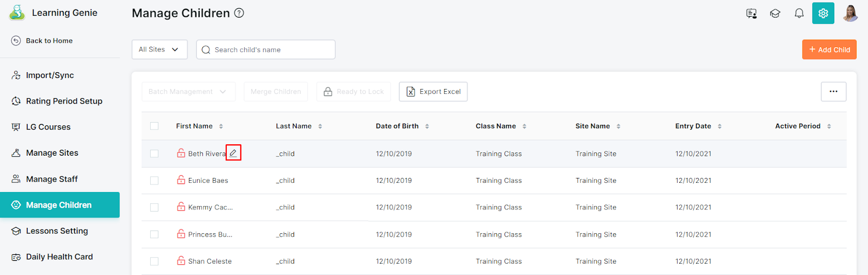The image size is (868, 275).
Task: Click the Back to Home arrow icon
Action: (16, 41)
